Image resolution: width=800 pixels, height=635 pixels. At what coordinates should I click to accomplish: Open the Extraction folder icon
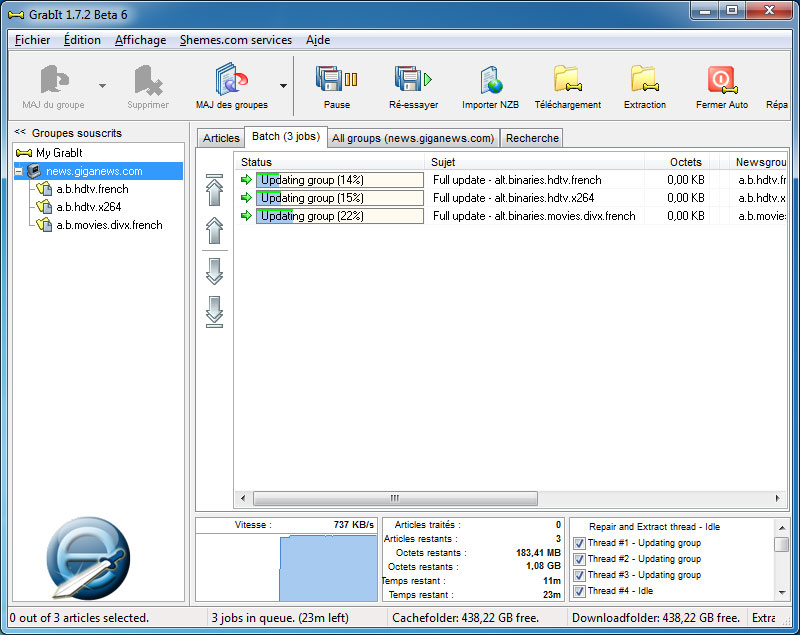pyautogui.click(x=645, y=79)
